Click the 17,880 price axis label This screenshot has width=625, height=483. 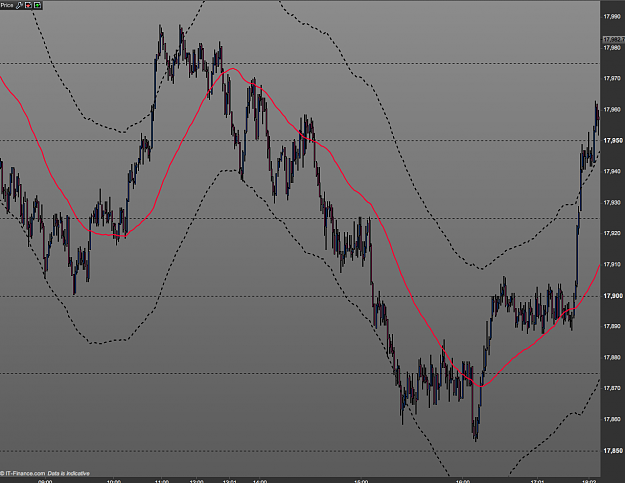612,357
